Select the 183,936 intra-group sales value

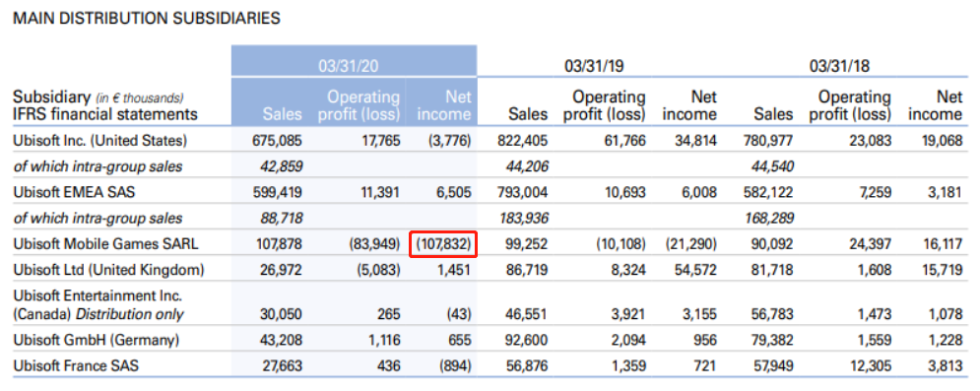pos(524,219)
